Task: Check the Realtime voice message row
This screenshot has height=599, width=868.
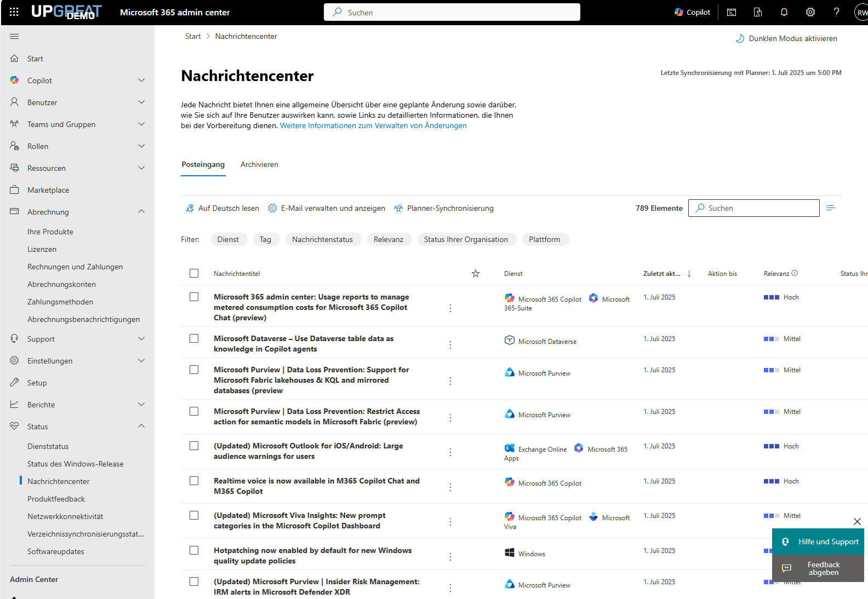Action: pos(194,481)
